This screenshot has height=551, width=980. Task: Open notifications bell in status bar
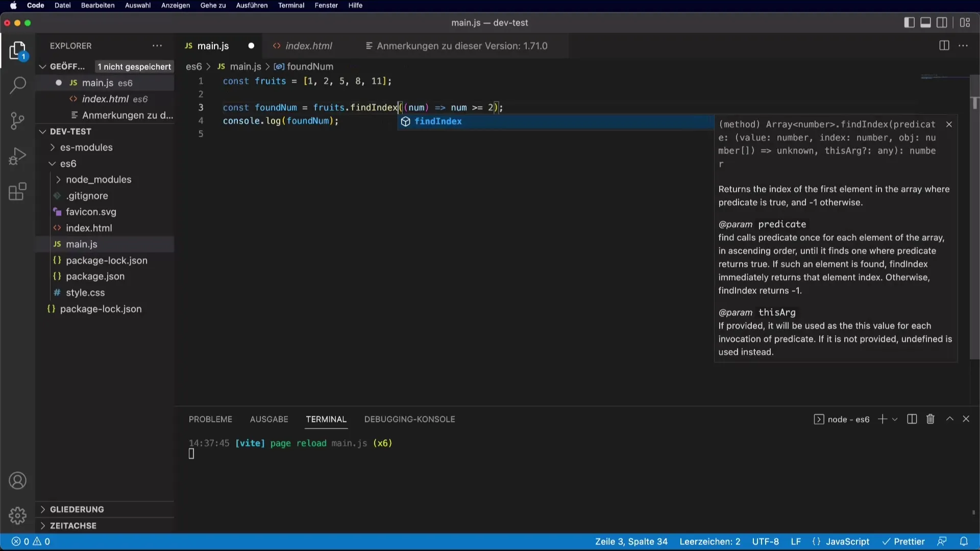tap(964, 541)
